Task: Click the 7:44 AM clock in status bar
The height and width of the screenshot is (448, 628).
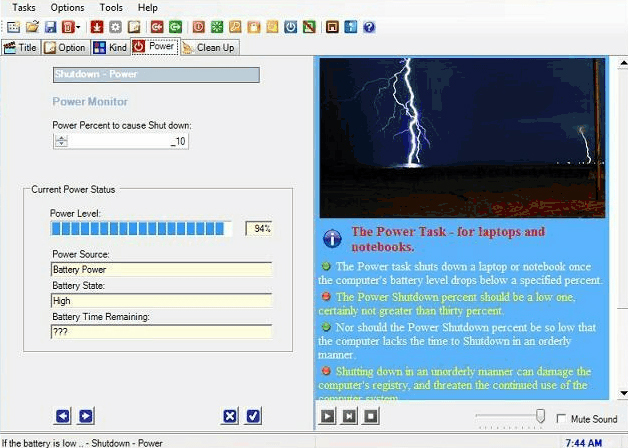Action: coord(584,443)
